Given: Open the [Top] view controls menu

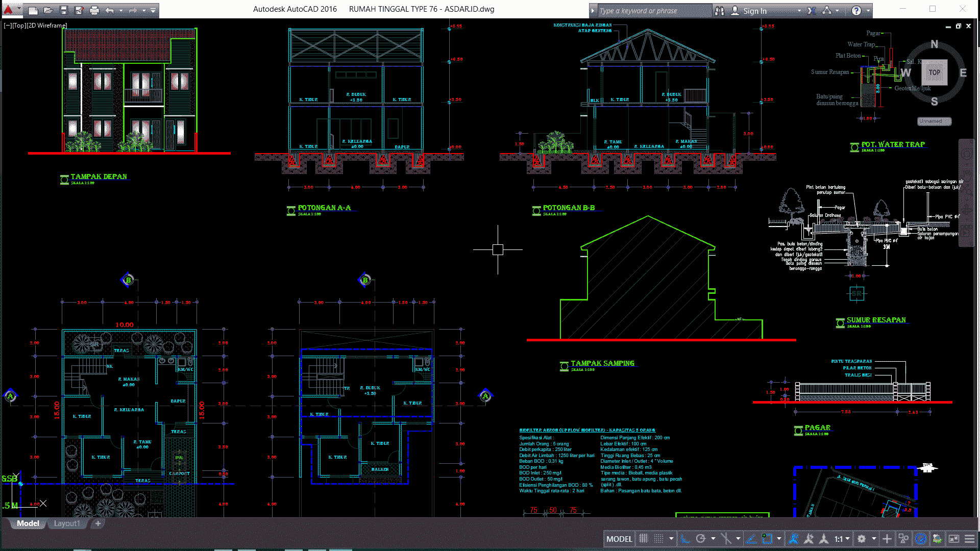Looking at the screenshot, I should tap(18, 26).
